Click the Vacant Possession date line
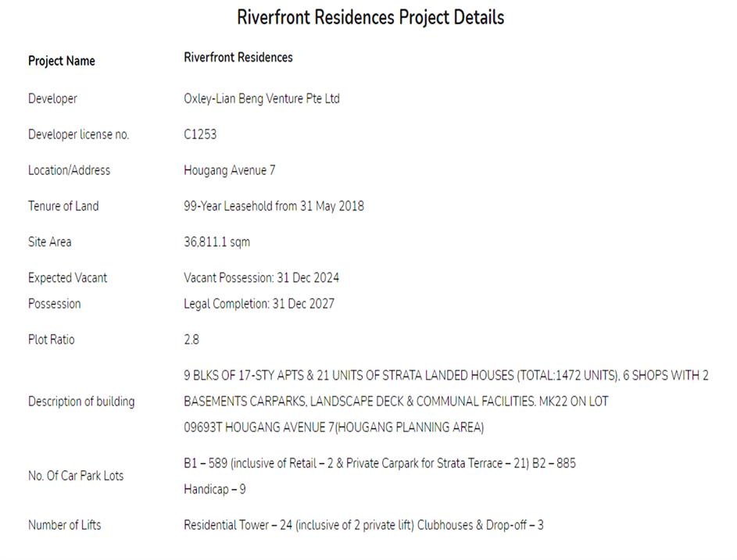The image size is (737, 560). [x=262, y=278]
